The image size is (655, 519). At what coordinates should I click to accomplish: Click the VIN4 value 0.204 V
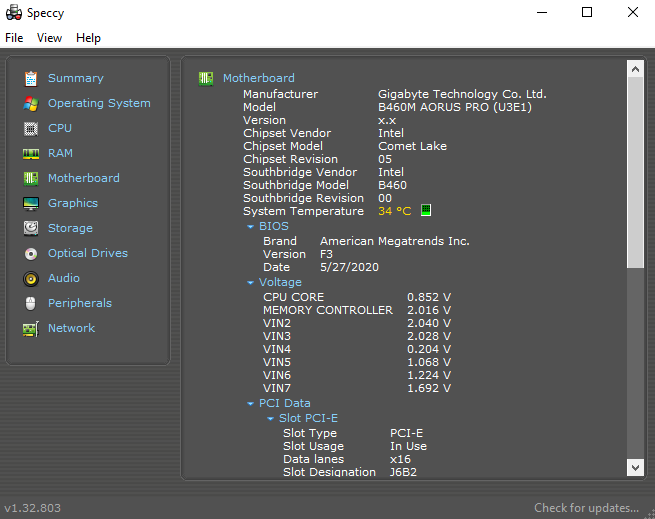[429, 349]
